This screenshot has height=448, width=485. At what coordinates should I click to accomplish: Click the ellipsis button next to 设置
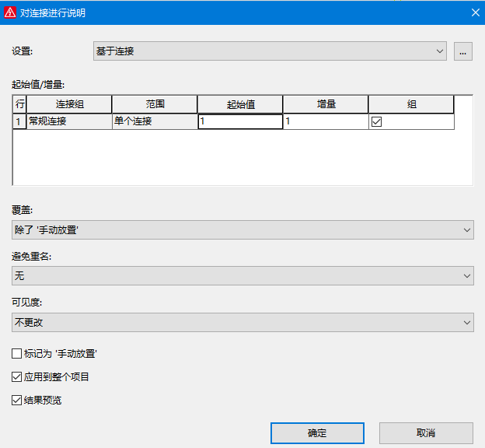(462, 51)
